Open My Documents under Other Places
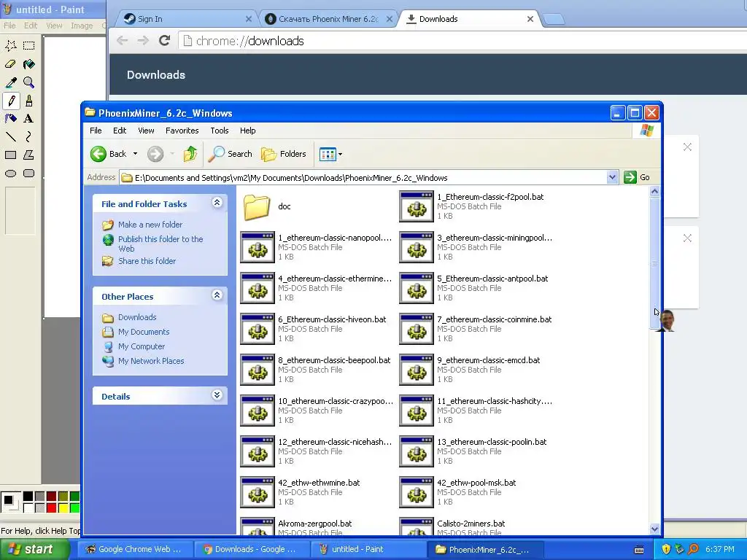 (x=144, y=332)
